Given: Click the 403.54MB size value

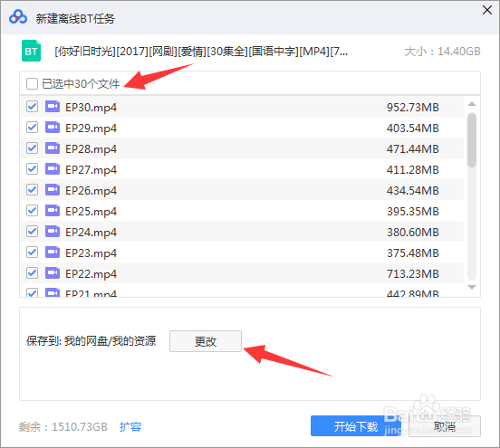Looking at the screenshot, I should point(413,129).
